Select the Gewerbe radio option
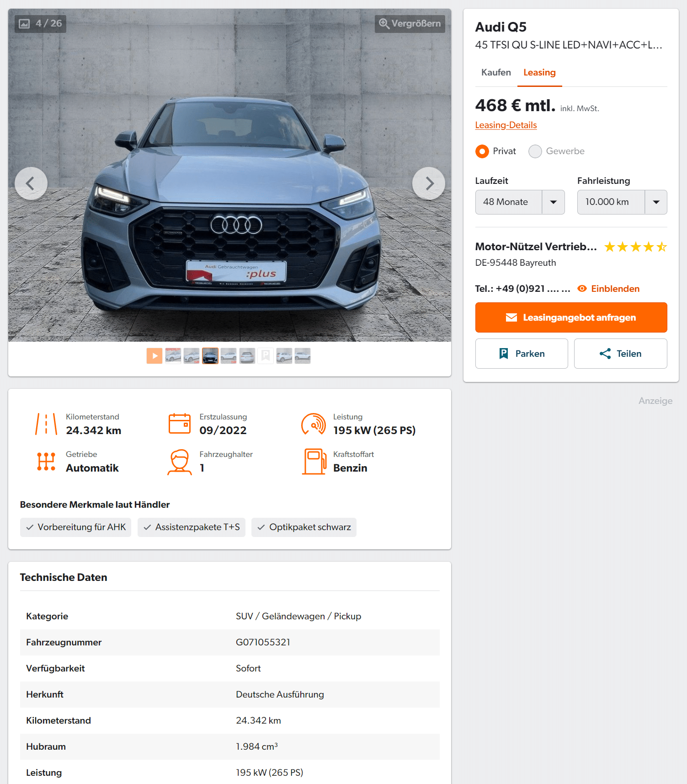This screenshot has width=687, height=784. click(x=535, y=151)
